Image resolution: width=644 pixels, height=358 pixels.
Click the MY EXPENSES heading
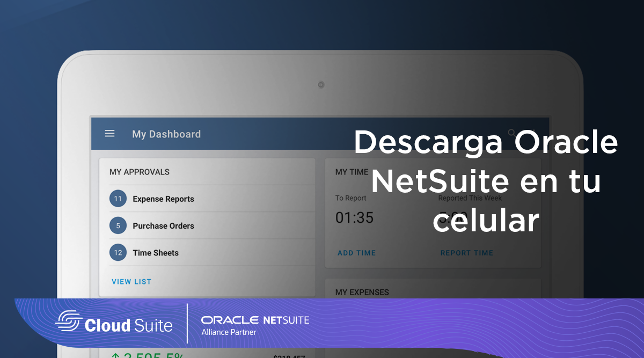362,292
